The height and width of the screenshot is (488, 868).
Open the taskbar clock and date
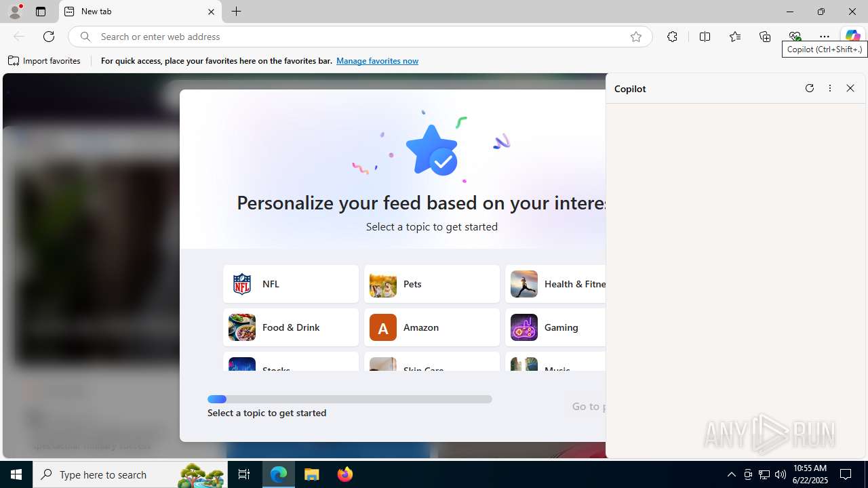pos(810,474)
